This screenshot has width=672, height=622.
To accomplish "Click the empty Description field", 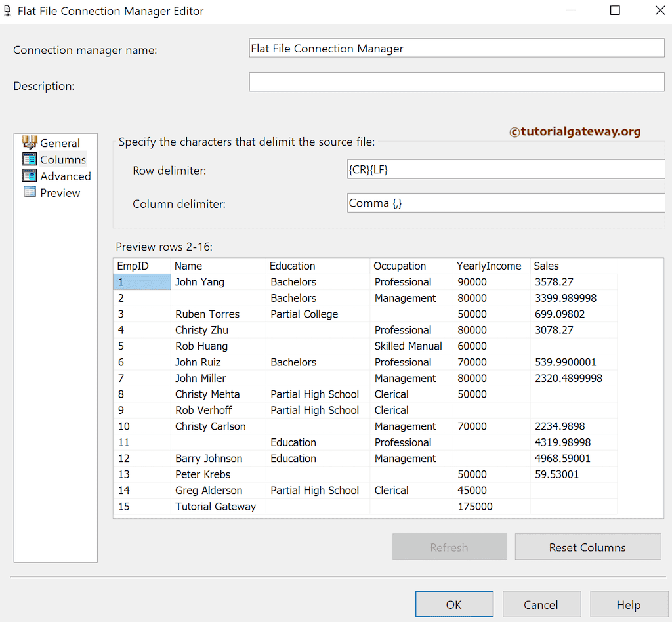I will (456, 81).
